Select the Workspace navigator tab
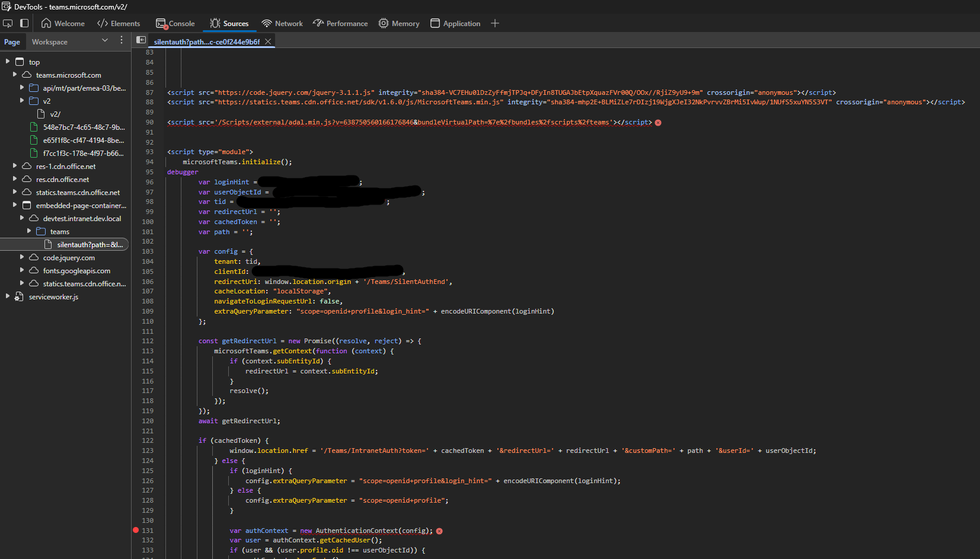This screenshot has width=980, height=559. pyautogui.click(x=50, y=42)
